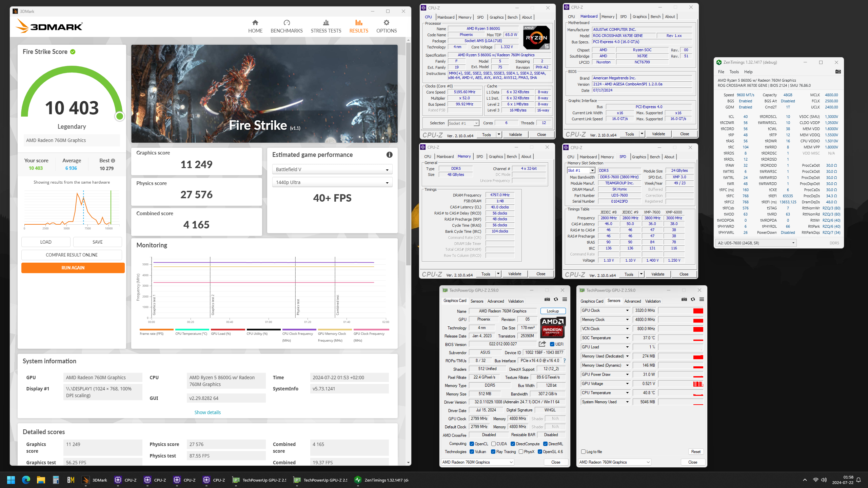Open the 1440p Ultra resolution dropdown
This screenshot has height=488, width=868.
[332, 182]
